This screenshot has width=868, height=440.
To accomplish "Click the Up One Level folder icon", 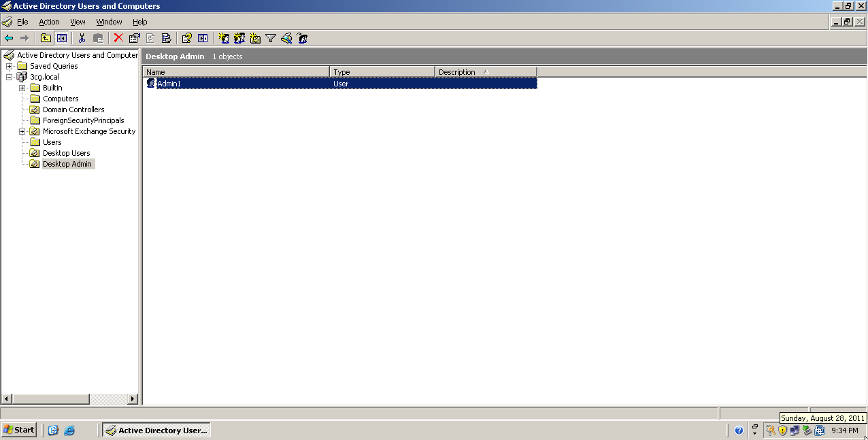I will [x=46, y=38].
